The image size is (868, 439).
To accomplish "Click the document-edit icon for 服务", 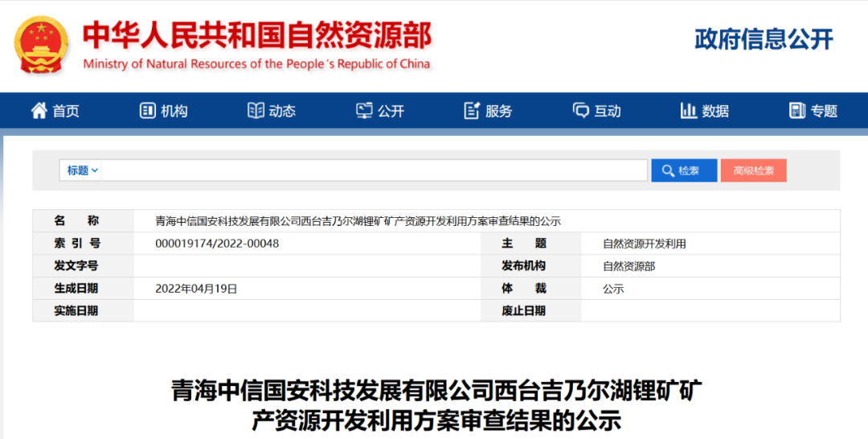I will point(472,111).
